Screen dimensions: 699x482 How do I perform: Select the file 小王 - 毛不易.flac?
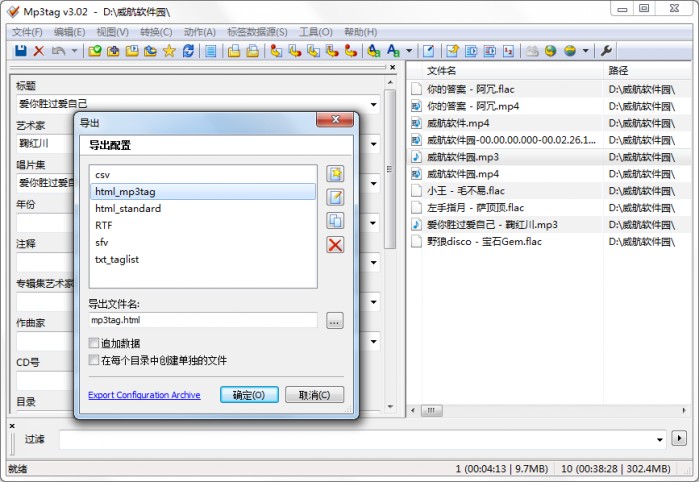click(x=465, y=191)
